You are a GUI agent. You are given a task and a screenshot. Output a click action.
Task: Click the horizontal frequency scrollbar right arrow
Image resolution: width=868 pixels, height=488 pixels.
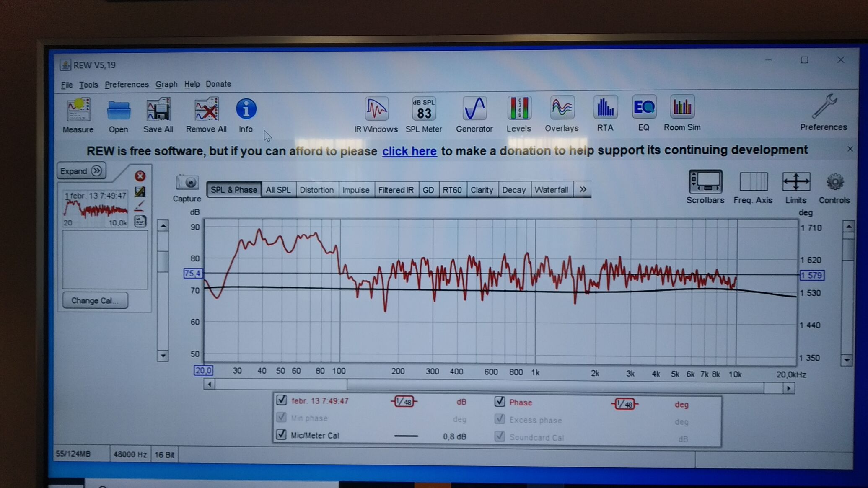[788, 389]
